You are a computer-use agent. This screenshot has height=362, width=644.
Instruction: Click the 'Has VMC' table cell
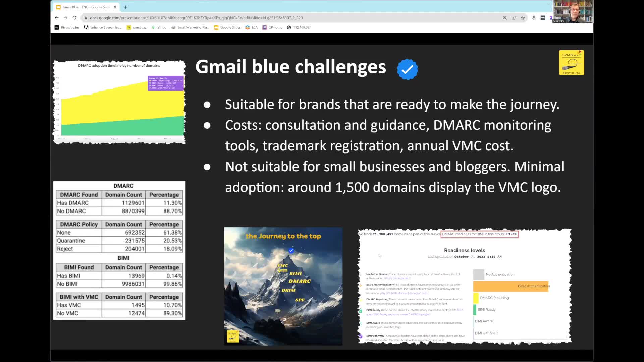pos(79,305)
